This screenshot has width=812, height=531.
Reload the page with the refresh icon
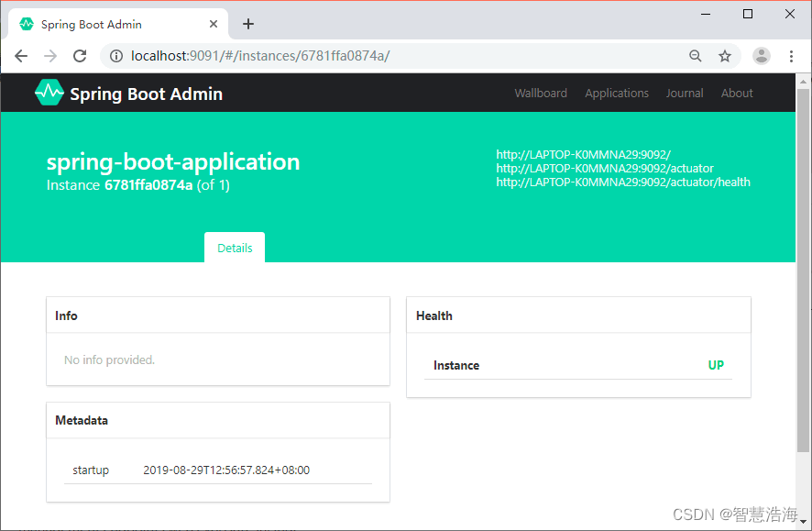79,55
